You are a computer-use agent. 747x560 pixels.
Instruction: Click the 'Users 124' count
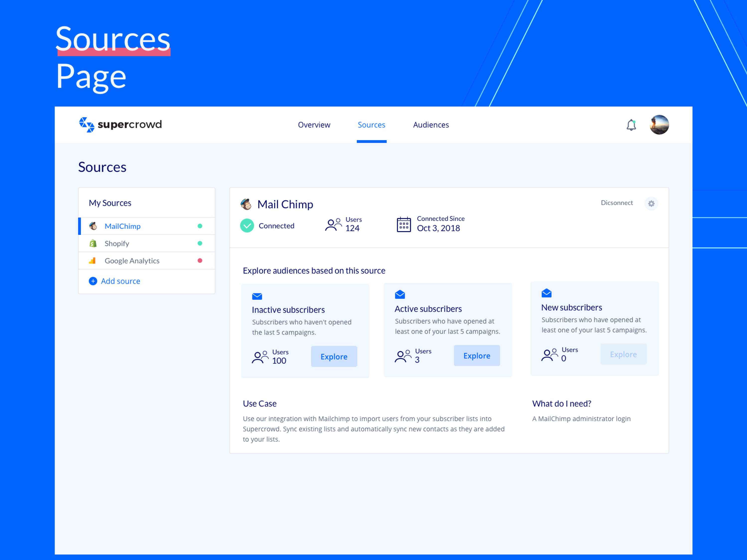click(353, 224)
